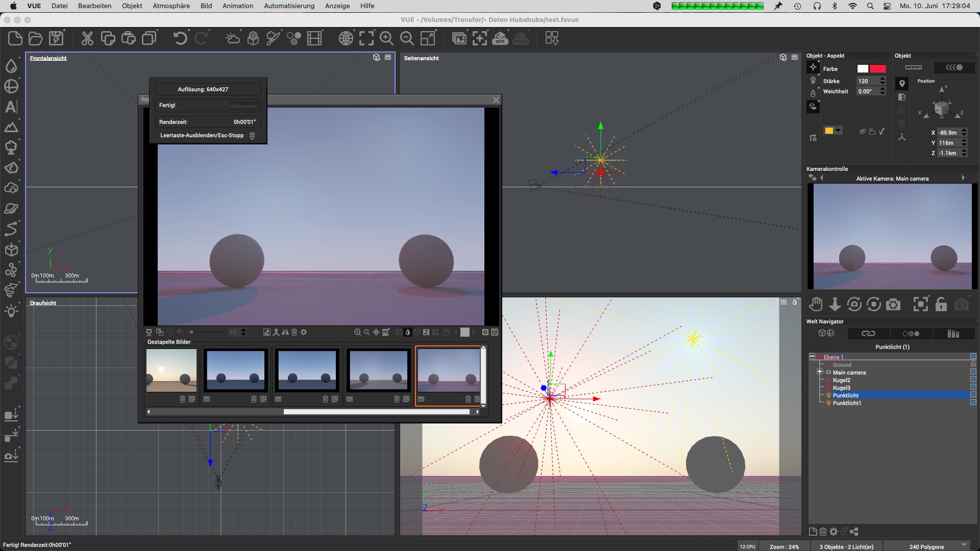Image resolution: width=980 pixels, height=551 pixels.
Task: Select the text tool in left sidebar
Action: pos(11,107)
